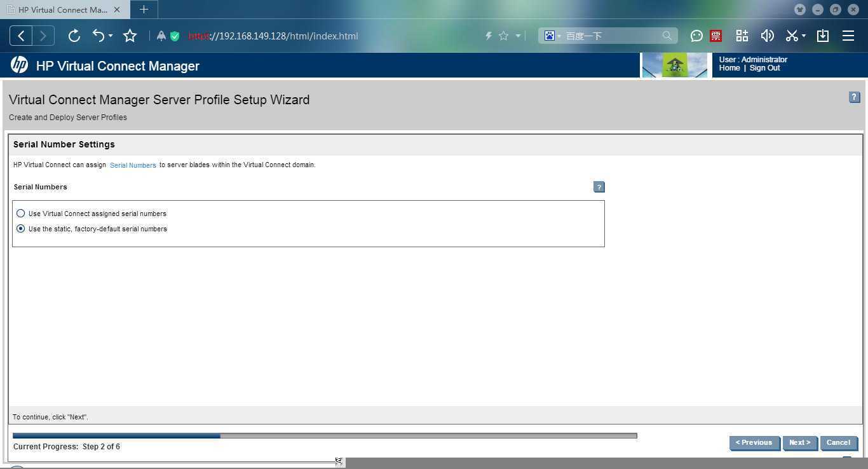Click the favorite star icon in address bar
This screenshot has height=469, width=868.
point(504,36)
